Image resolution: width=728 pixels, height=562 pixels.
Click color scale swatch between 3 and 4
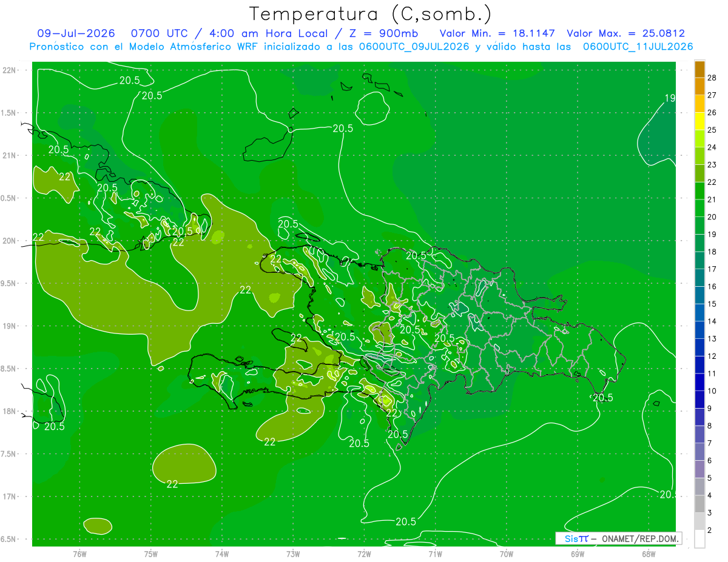click(x=699, y=504)
